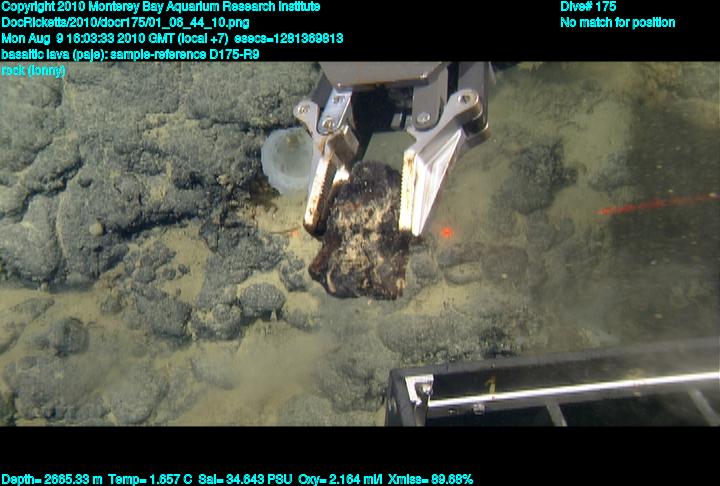Viewport: 720px width, 486px height.
Task: Click the 'esecs=1281369813' value
Action: [x=289, y=39]
